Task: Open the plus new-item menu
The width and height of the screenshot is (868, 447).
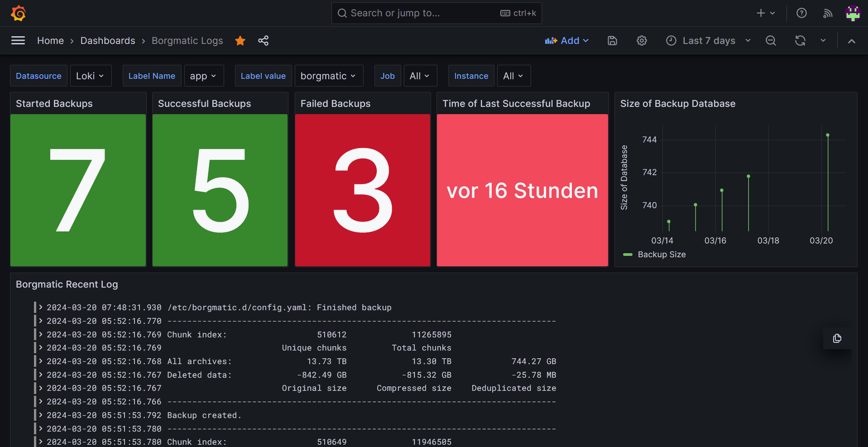Action: point(766,13)
